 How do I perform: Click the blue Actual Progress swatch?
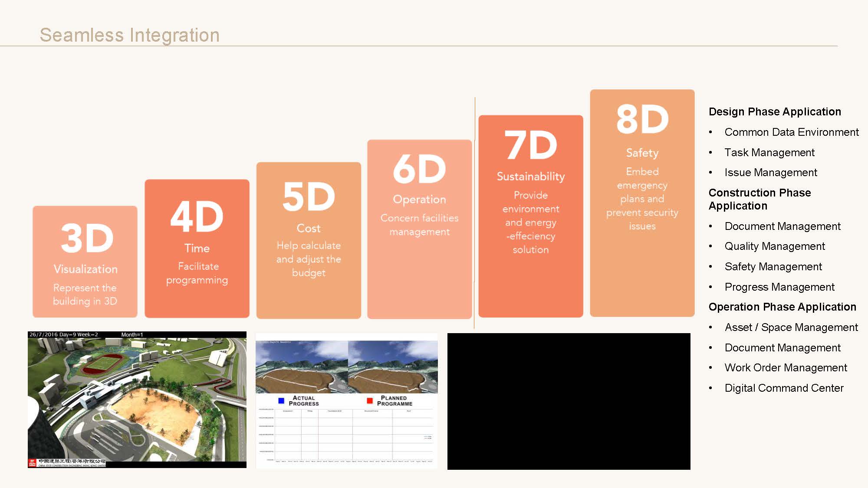pos(281,401)
